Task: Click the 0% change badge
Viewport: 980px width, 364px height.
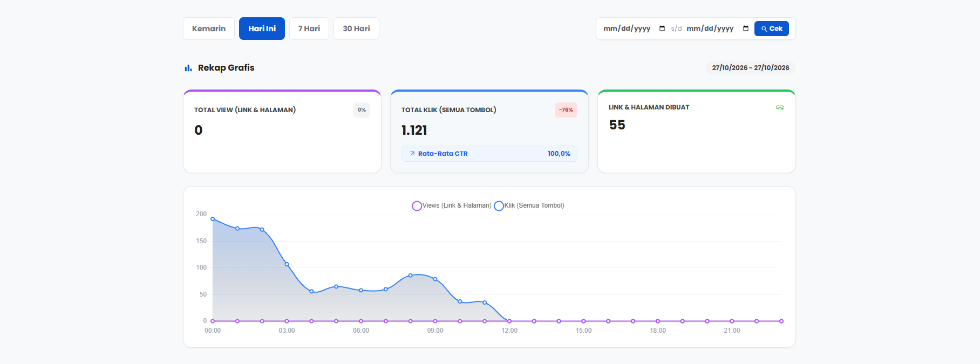Action: click(x=362, y=110)
